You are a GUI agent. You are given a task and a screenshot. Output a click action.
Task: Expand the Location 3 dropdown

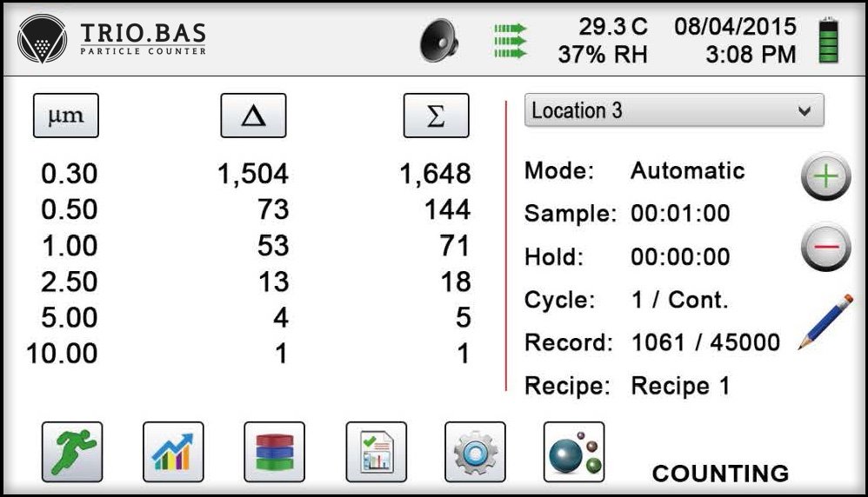[x=674, y=111]
